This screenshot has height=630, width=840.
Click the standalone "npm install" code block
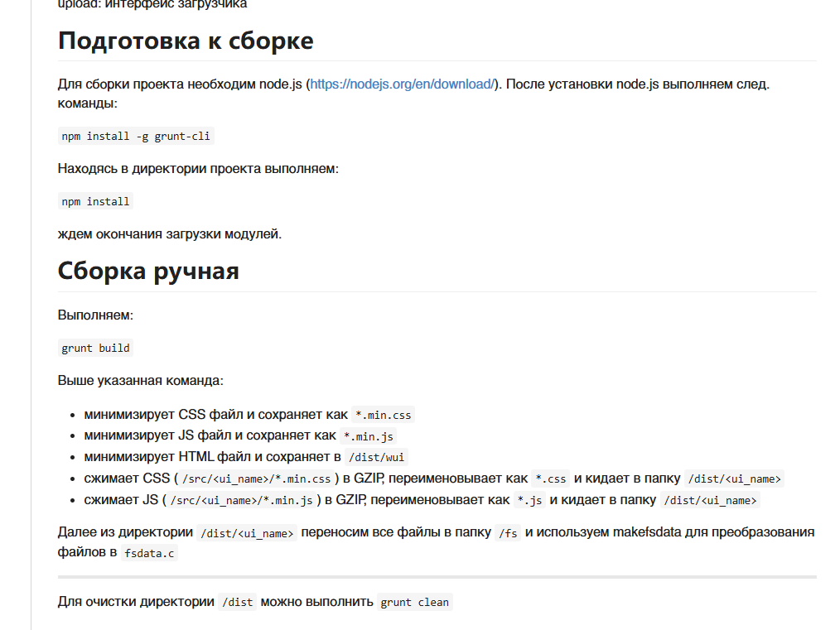(x=95, y=201)
